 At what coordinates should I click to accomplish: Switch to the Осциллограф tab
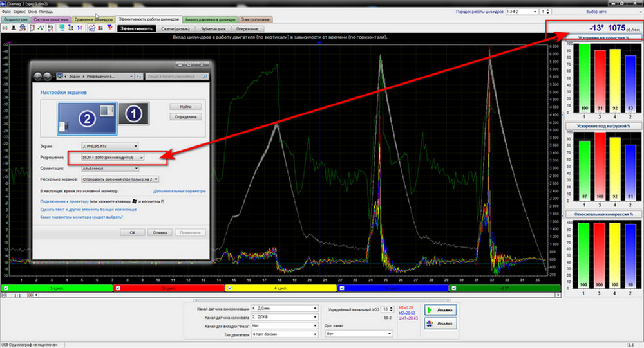click(15, 19)
